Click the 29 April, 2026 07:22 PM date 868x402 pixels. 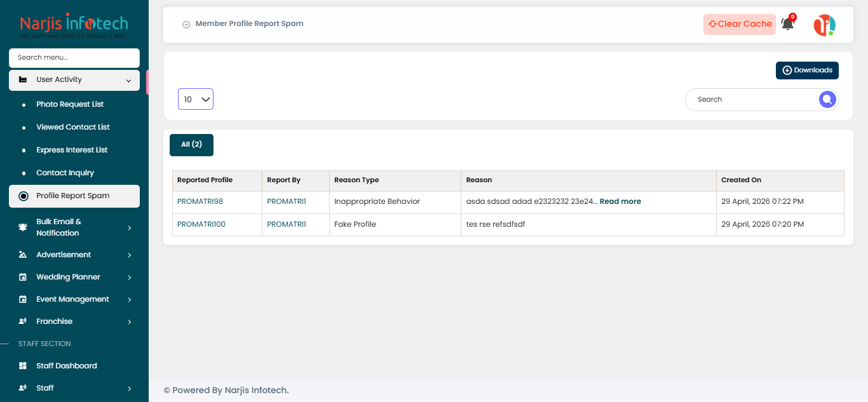pyautogui.click(x=763, y=201)
